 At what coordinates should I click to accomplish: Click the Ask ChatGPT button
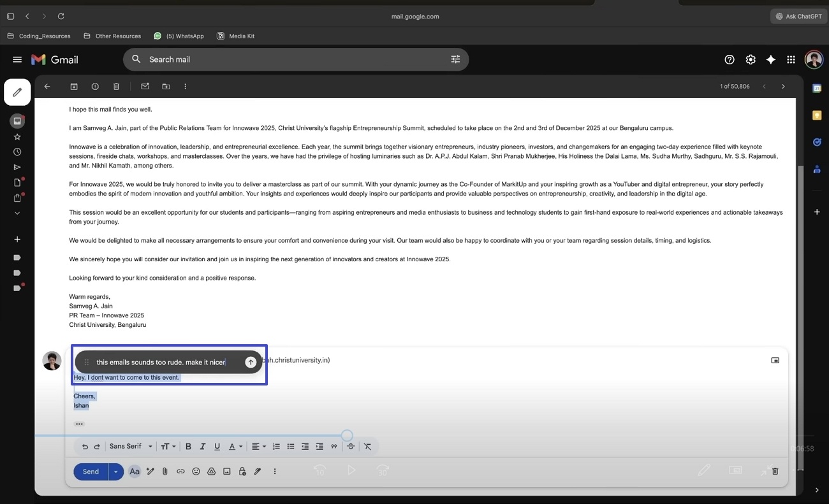tap(798, 16)
